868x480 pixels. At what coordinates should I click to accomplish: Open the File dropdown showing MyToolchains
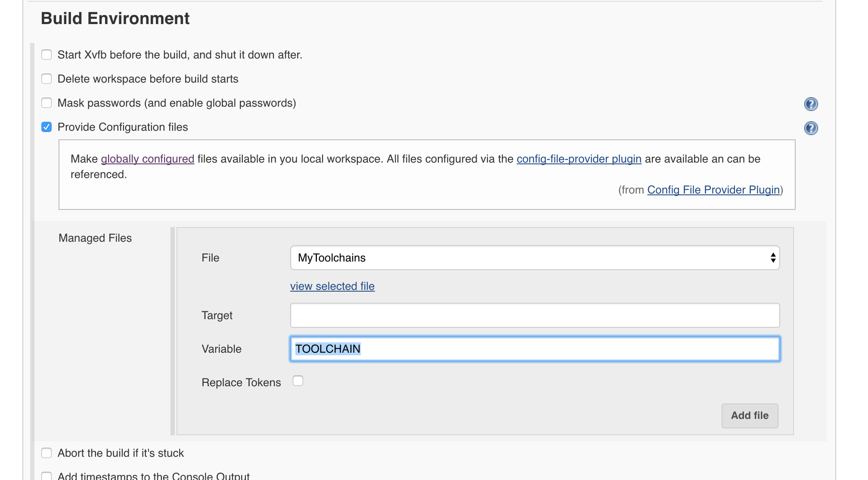click(x=534, y=258)
